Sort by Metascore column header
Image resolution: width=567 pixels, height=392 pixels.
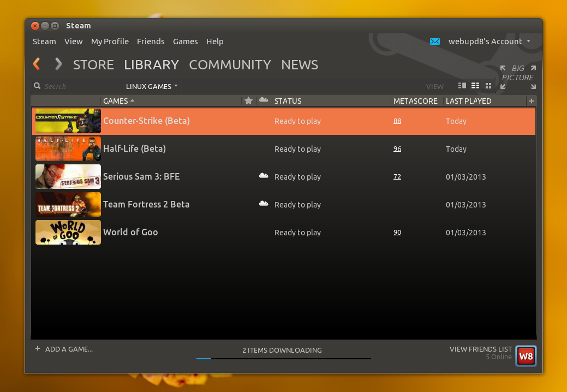point(415,101)
